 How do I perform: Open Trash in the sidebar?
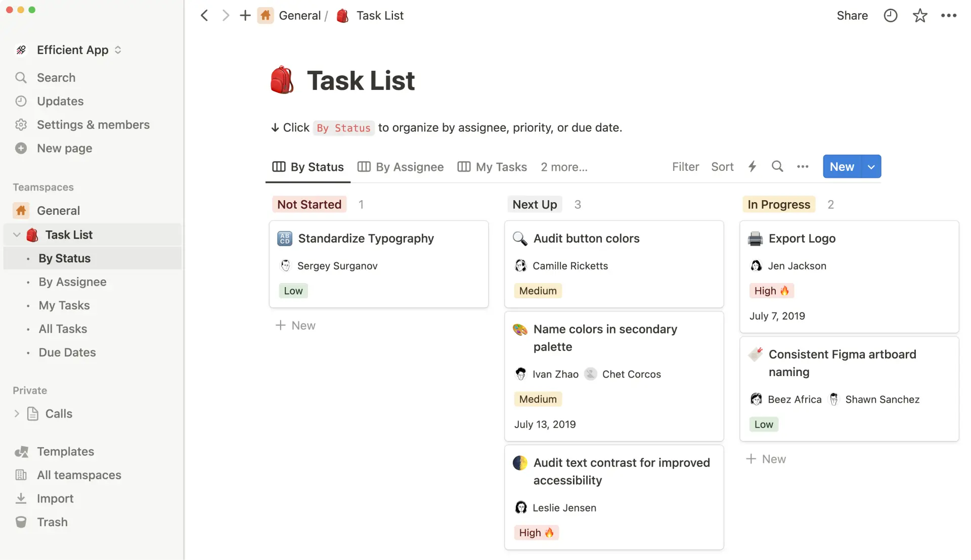point(52,522)
